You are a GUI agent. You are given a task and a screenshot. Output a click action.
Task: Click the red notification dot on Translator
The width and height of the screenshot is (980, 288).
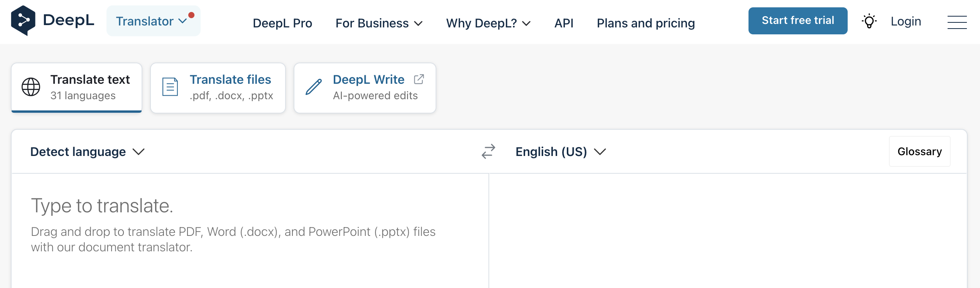191,15
